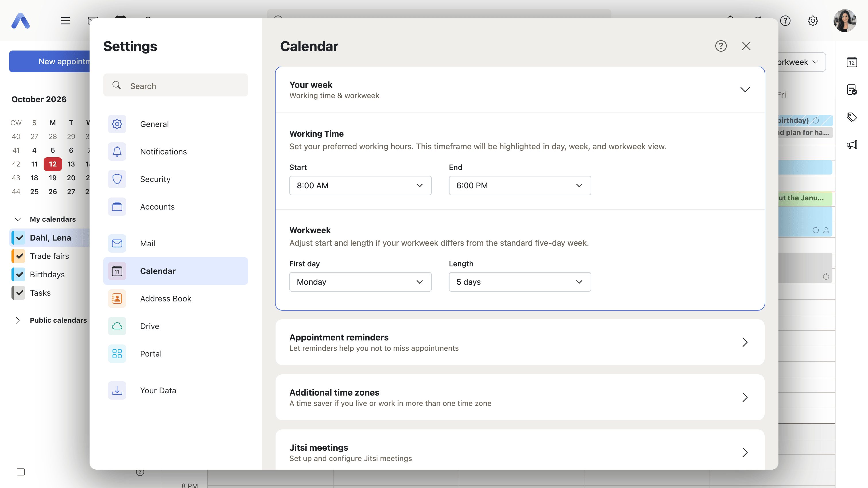Click the Address Book contact icon
The width and height of the screenshot is (868, 488).
117,299
